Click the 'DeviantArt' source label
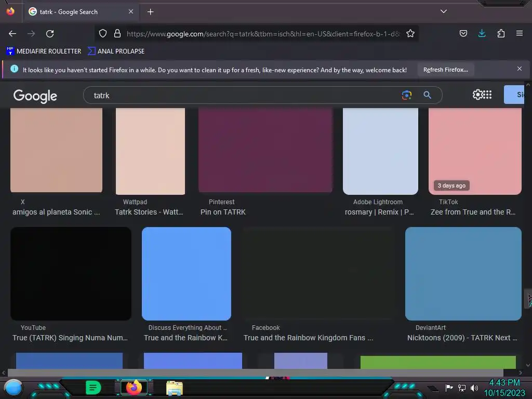 431,328
